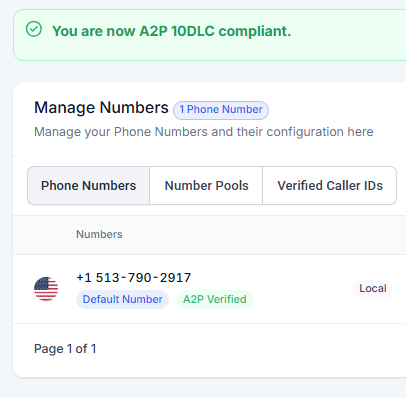Click the A2P Verified badge
The width and height of the screenshot is (406, 398).
[x=215, y=299]
